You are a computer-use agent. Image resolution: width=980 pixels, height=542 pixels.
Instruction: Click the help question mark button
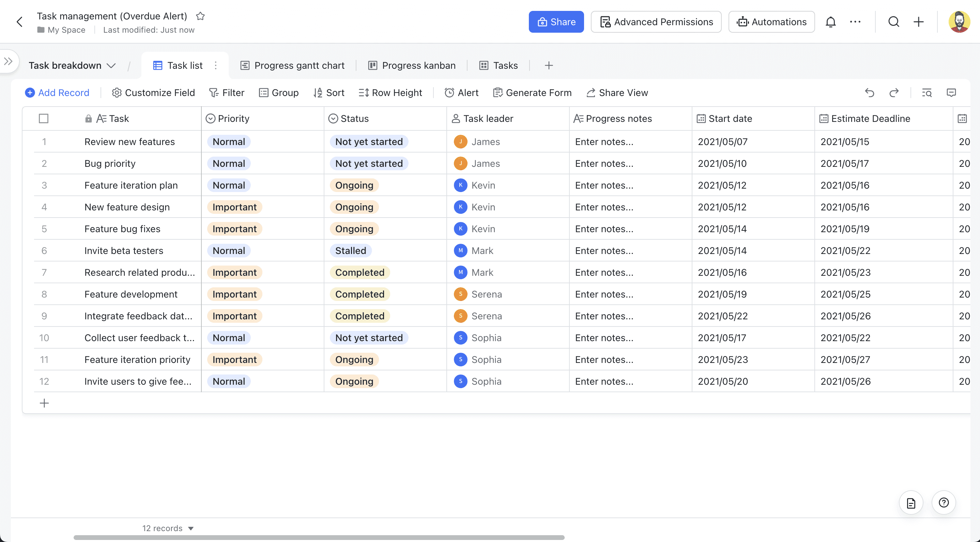944,503
